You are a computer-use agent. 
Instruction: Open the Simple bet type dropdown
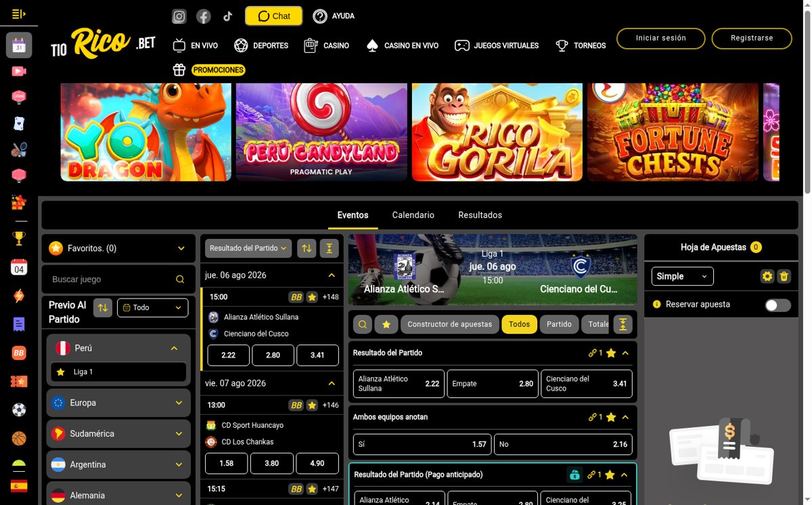[x=683, y=276]
